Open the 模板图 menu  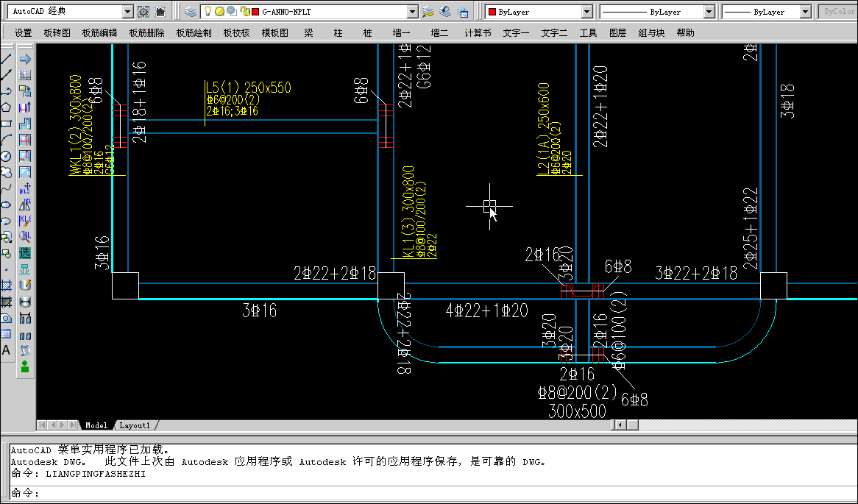click(274, 33)
